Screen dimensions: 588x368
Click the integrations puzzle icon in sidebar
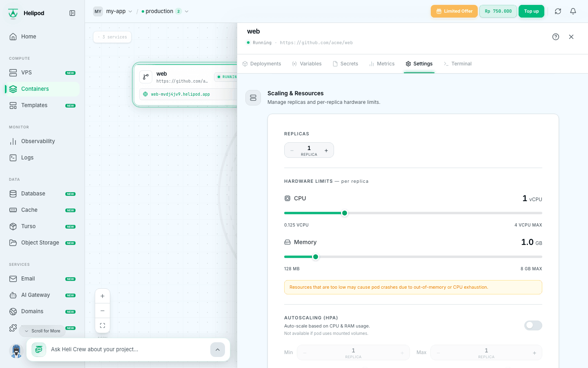(x=13, y=328)
